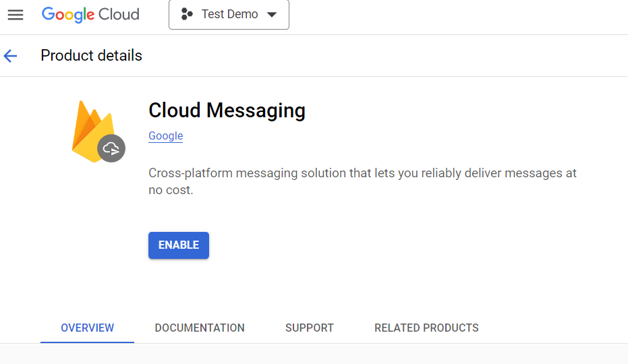
Task: Follow the Google publisher link
Action: pos(166,135)
